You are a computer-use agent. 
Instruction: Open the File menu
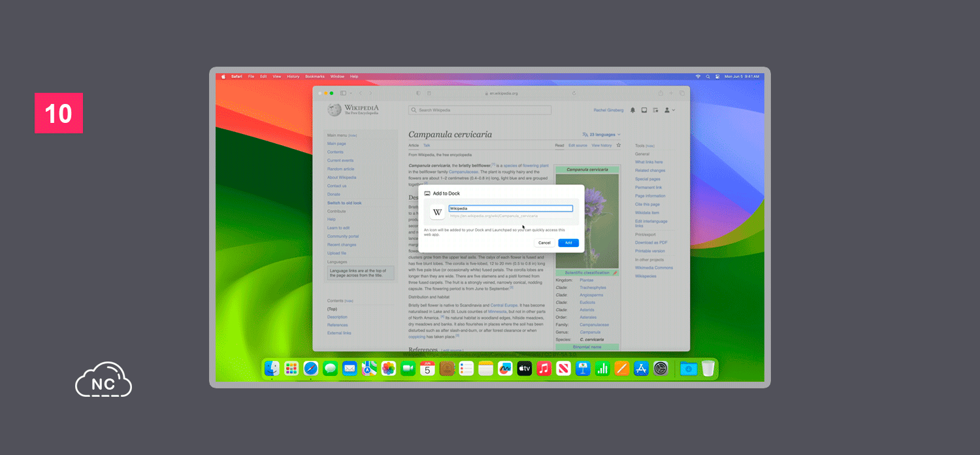click(251, 76)
